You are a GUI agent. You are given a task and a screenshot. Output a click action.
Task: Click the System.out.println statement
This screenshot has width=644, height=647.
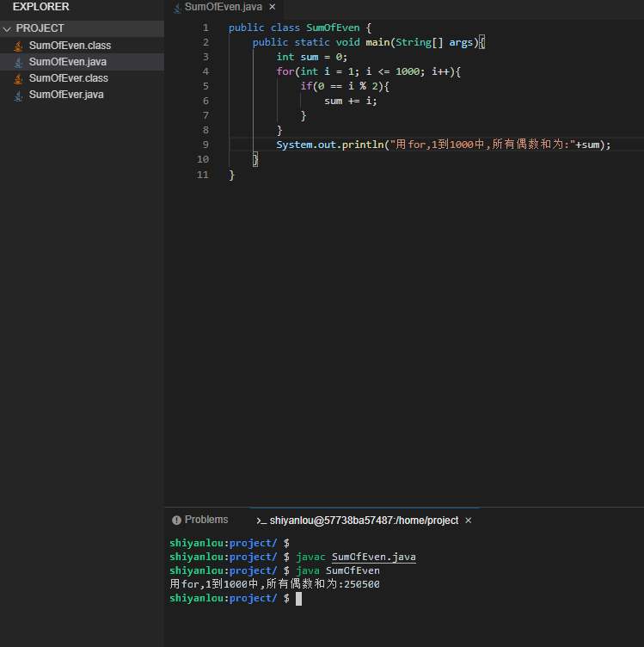click(x=443, y=145)
